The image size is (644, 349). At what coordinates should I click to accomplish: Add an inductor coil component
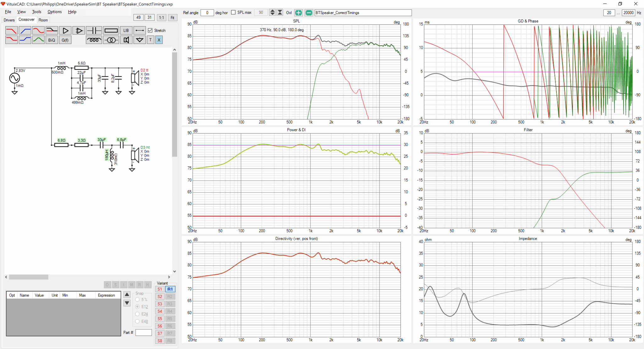click(94, 40)
